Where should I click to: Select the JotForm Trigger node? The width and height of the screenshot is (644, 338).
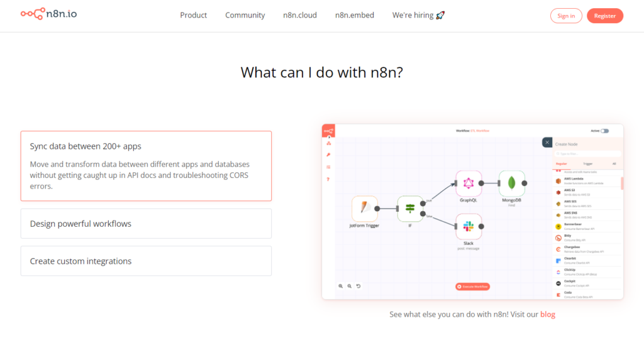point(364,209)
